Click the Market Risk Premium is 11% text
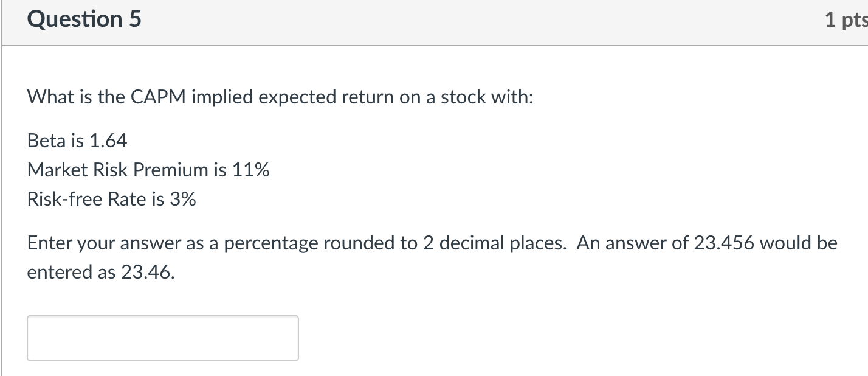The image size is (868, 376). pyautogui.click(x=150, y=170)
